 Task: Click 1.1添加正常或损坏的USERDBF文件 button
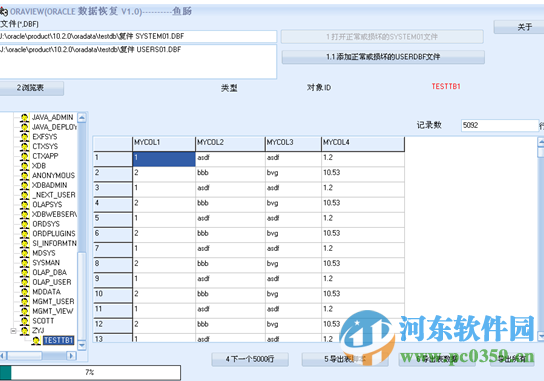coord(383,57)
